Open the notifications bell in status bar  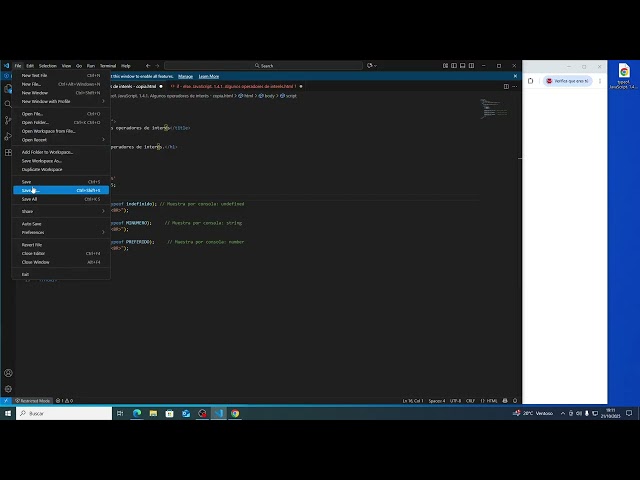(x=515, y=401)
